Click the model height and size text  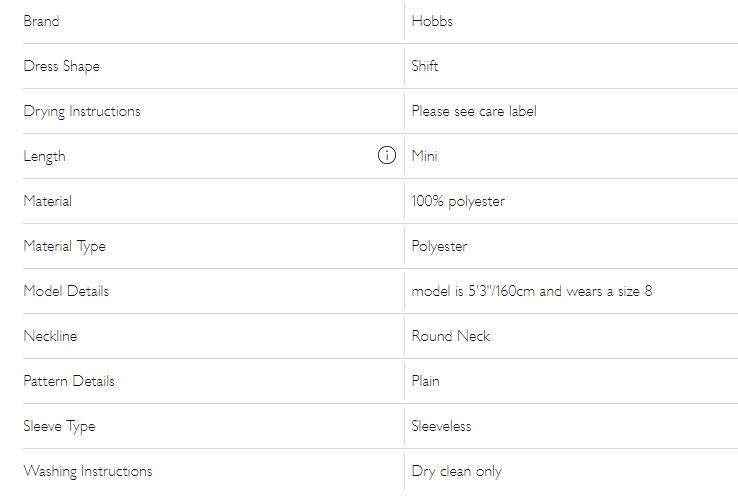[x=531, y=291]
